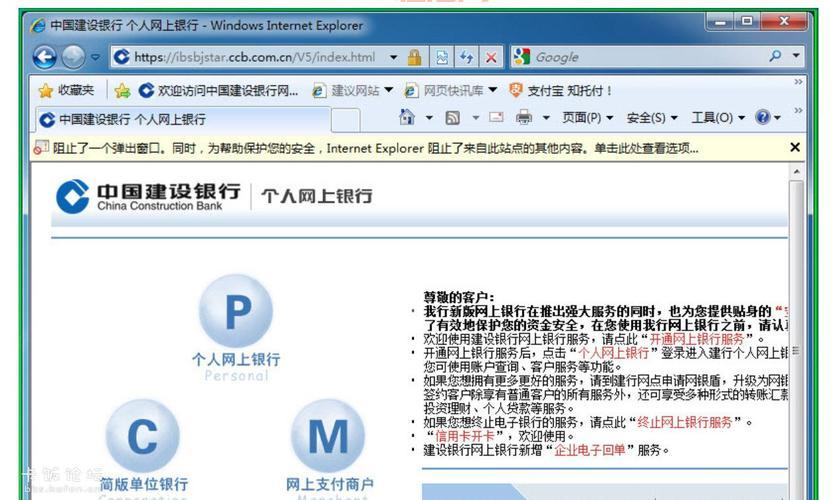835x500 pixels.
Task: Expand the address bar URL dropdown arrow
Action: 393,57
